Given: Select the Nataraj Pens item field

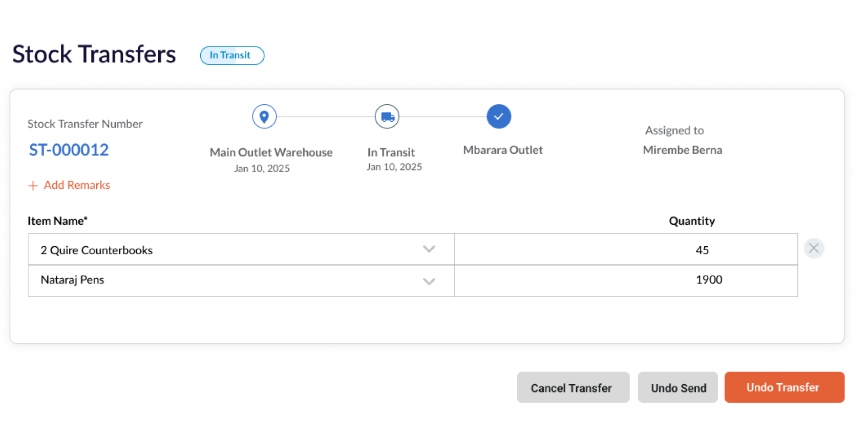Looking at the screenshot, I should 241,280.
